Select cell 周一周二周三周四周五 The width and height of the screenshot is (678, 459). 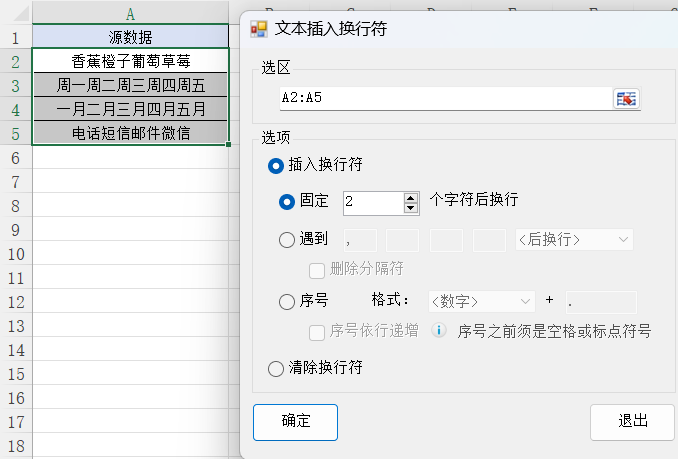pos(130,85)
